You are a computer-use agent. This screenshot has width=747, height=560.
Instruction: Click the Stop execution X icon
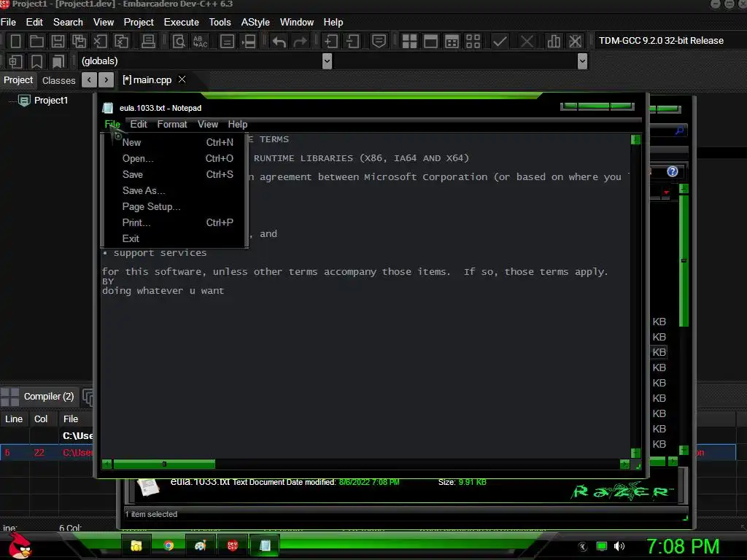click(x=527, y=41)
